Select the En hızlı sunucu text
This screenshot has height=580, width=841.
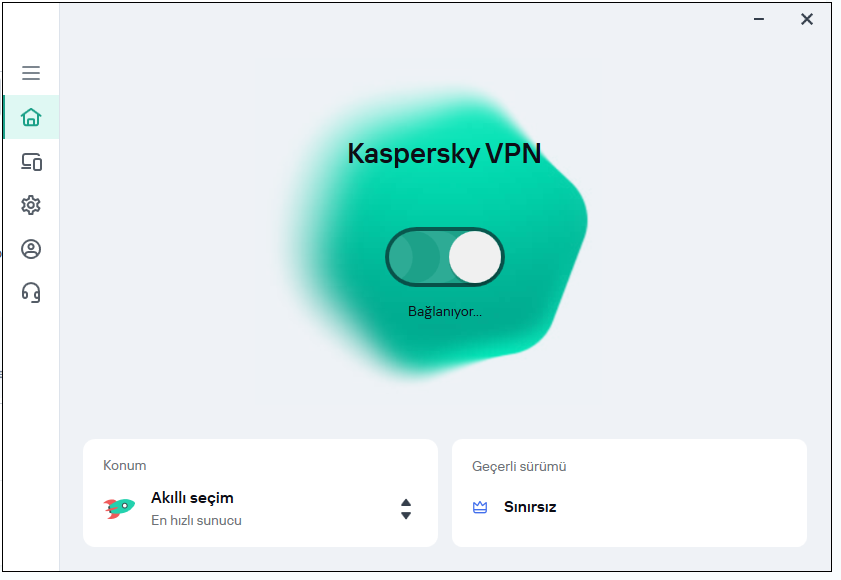196,520
